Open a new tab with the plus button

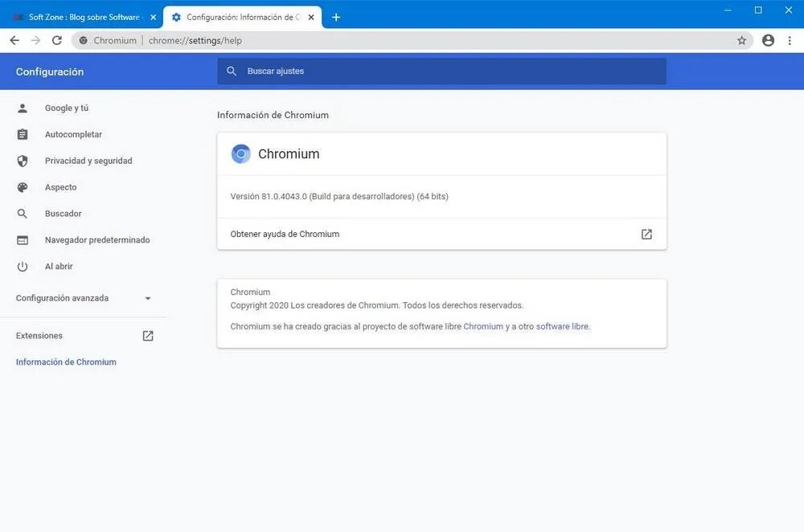[x=336, y=18]
